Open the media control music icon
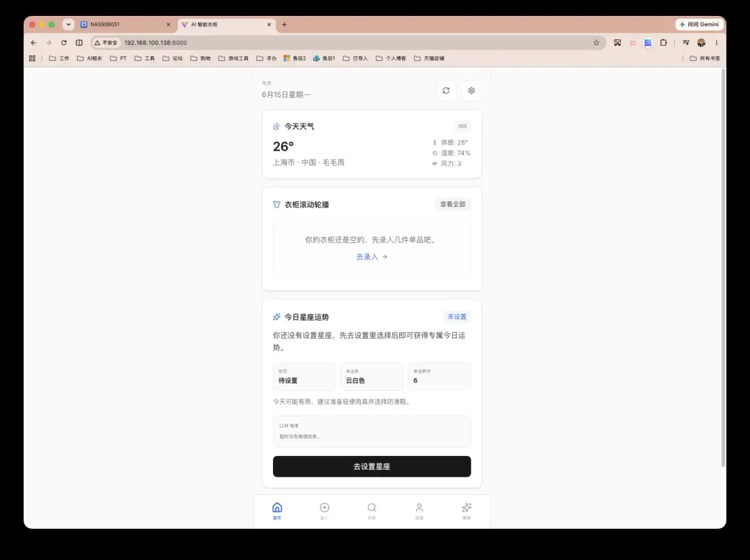The width and height of the screenshot is (750, 560). [686, 42]
